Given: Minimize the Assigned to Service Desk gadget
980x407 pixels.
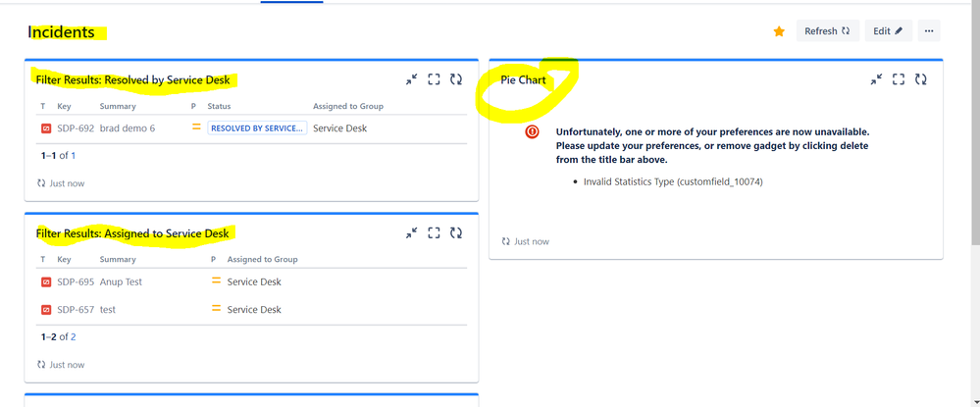Looking at the screenshot, I should point(411,233).
